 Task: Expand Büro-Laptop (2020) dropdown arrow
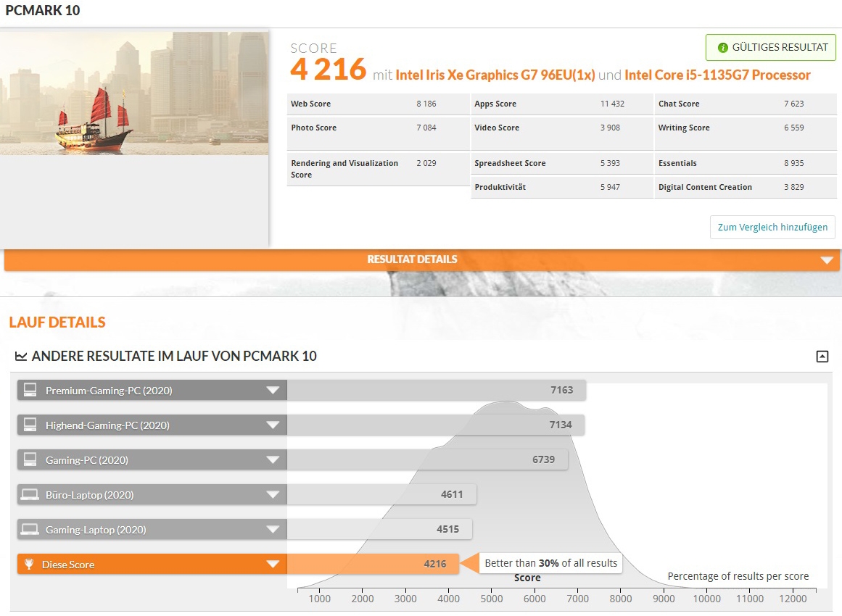click(273, 495)
